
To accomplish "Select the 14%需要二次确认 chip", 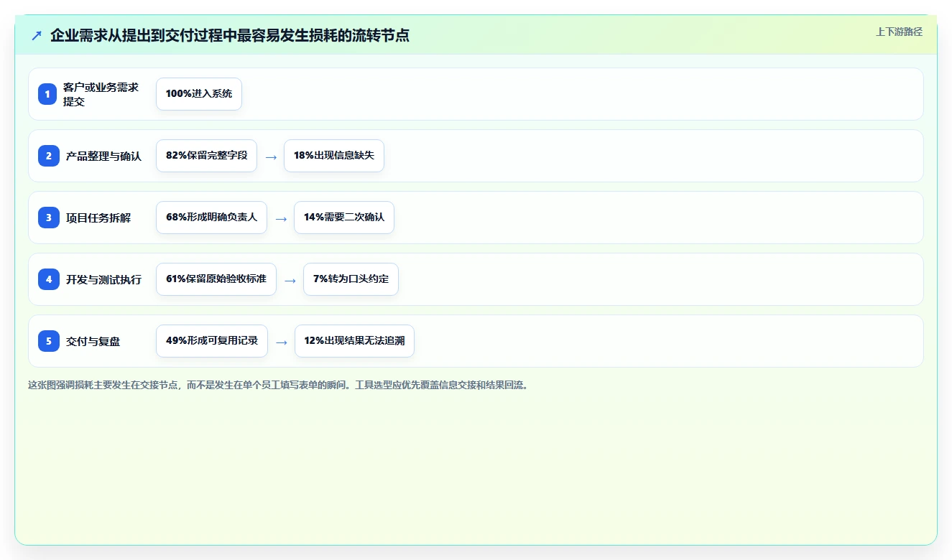I will (x=344, y=218).
